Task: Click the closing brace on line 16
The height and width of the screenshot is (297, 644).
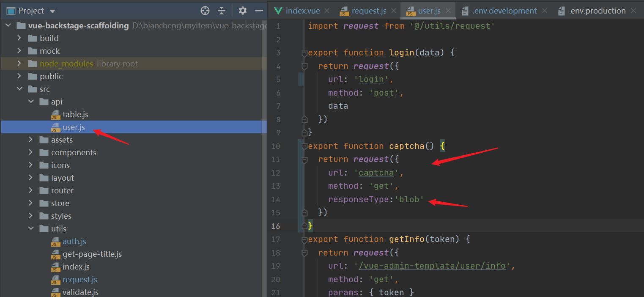Action: pos(310,226)
